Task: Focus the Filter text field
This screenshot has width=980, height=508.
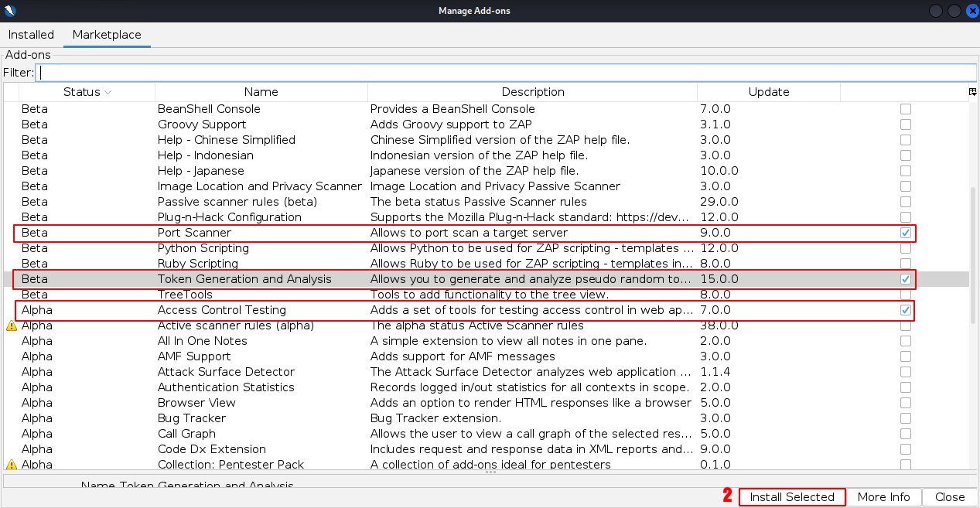Action: 507,73
